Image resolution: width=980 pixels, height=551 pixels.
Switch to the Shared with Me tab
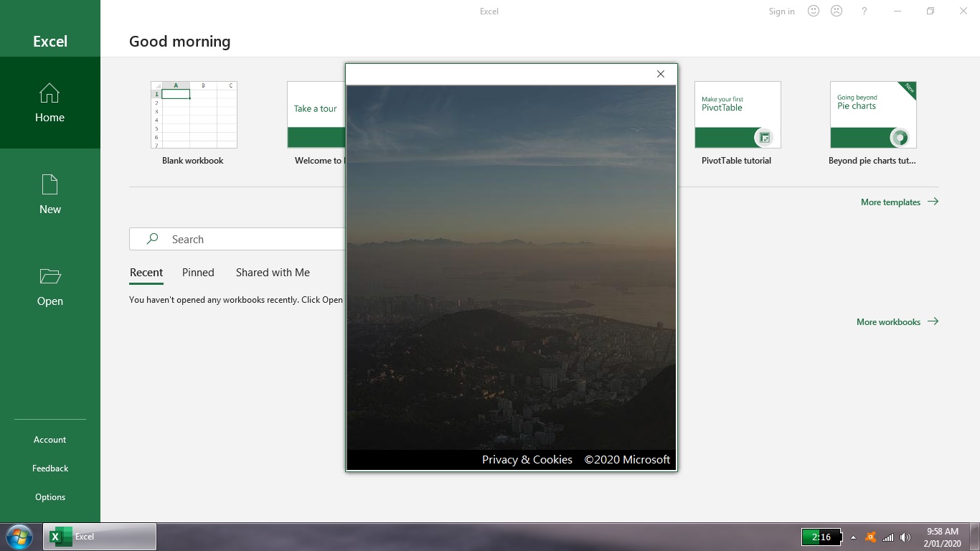click(x=273, y=273)
